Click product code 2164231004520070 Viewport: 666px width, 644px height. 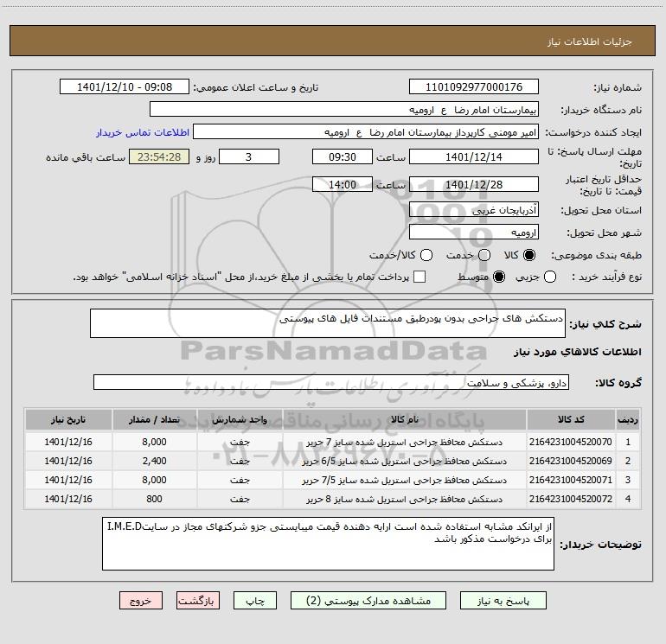click(x=571, y=442)
